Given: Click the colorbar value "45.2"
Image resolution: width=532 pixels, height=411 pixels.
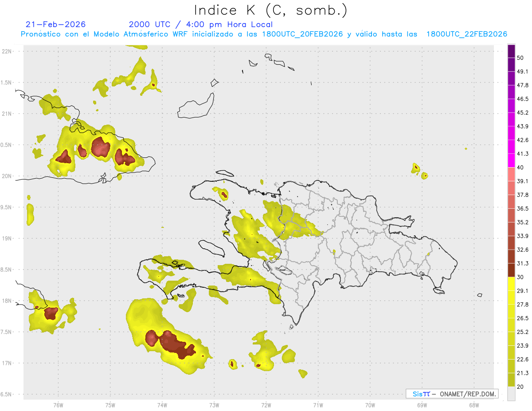Looking at the screenshot, I should [523, 113].
